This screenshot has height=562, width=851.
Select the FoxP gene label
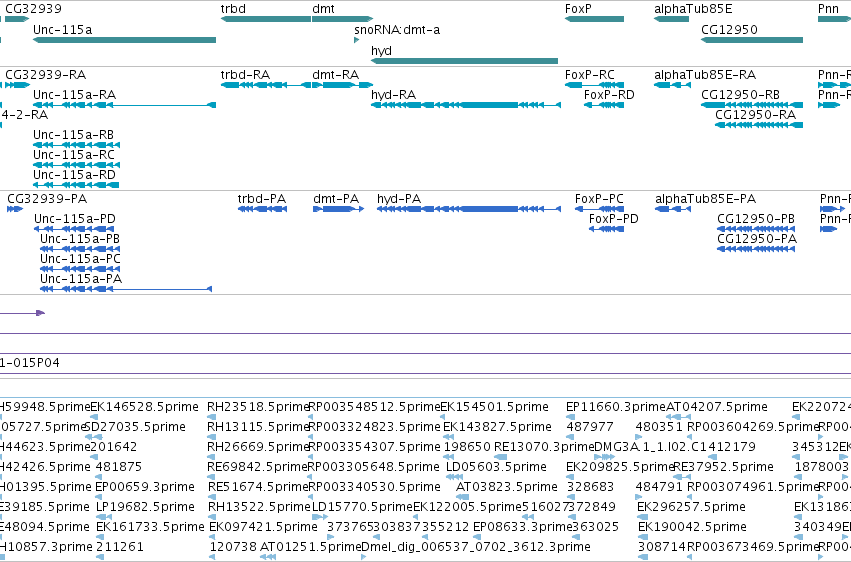pos(578,9)
